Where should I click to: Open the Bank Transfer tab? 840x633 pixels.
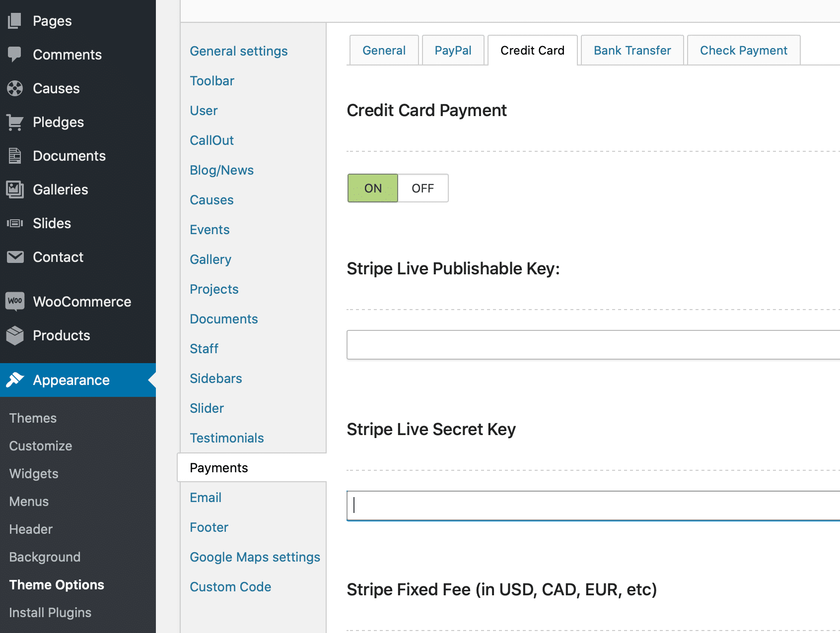point(631,50)
